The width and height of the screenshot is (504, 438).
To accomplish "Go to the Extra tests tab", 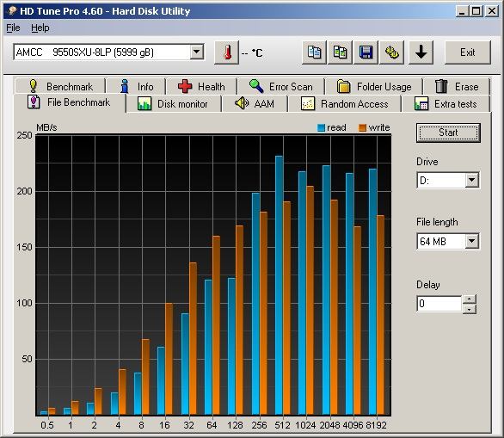I will [x=446, y=104].
